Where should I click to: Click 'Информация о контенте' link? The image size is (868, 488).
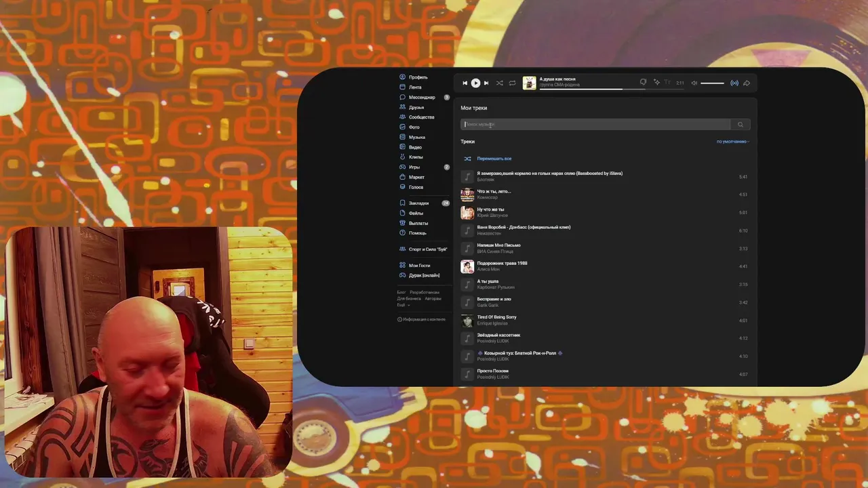(x=422, y=319)
